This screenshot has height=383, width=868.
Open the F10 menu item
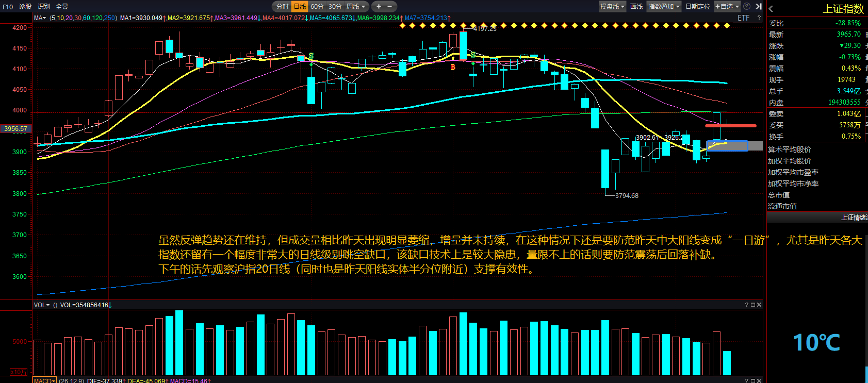tap(8, 7)
